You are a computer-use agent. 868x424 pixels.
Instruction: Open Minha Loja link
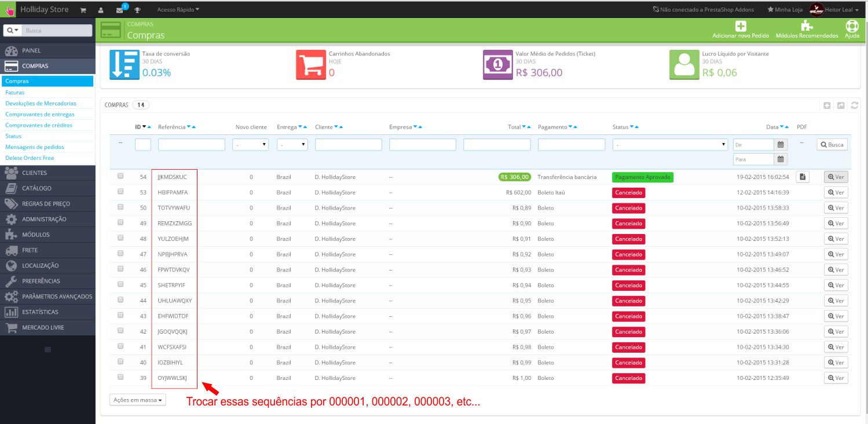(x=786, y=10)
